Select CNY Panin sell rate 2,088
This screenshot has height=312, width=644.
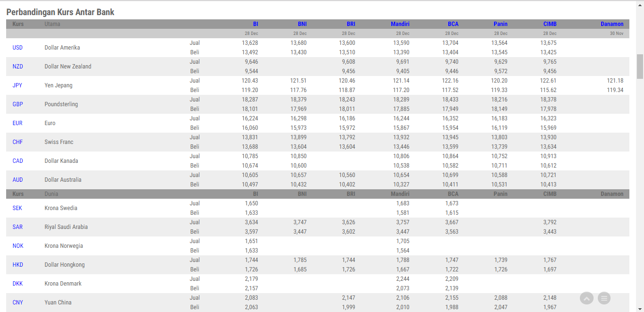pos(501,298)
